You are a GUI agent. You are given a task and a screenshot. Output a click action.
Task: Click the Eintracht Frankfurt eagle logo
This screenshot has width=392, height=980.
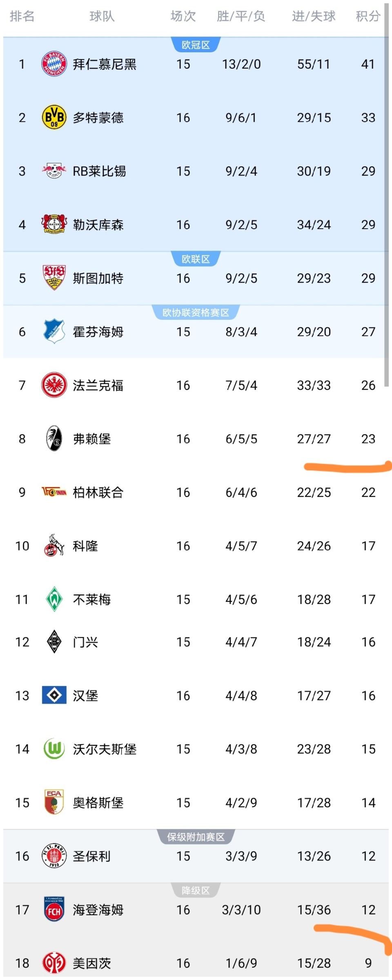click(54, 385)
